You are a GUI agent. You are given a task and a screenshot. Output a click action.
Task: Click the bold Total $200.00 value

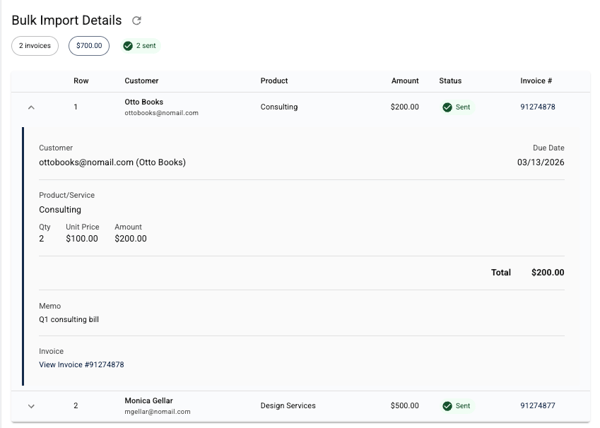(x=548, y=272)
